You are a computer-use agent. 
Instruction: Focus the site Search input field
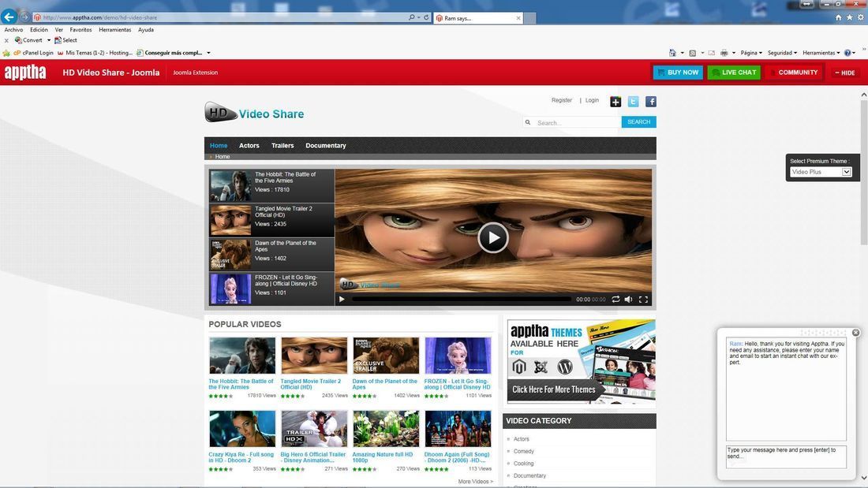point(572,122)
